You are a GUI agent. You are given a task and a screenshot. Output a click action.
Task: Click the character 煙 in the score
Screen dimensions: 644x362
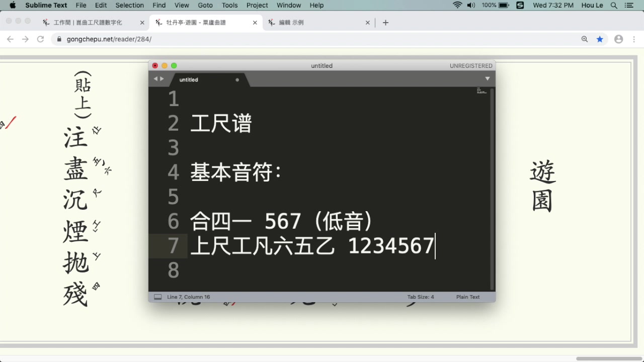click(x=76, y=231)
